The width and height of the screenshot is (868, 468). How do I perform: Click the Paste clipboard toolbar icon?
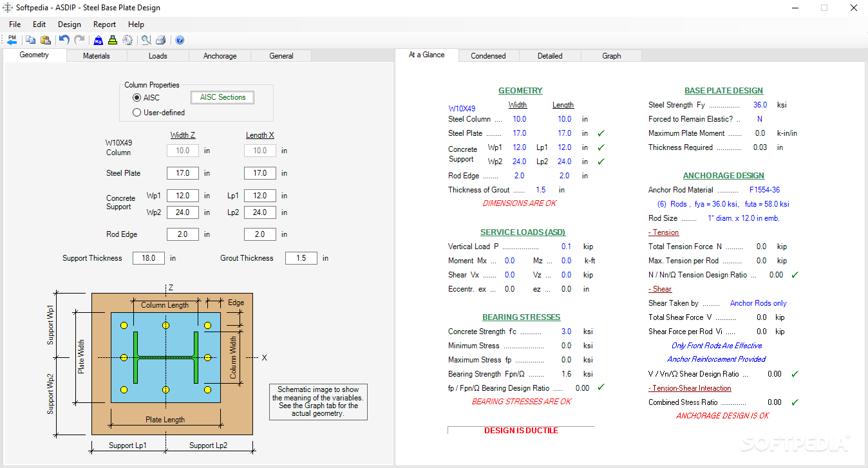tap(45, 40)
